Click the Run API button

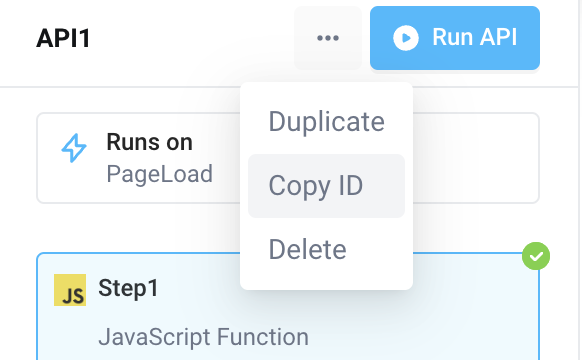[x=455, y=38]
